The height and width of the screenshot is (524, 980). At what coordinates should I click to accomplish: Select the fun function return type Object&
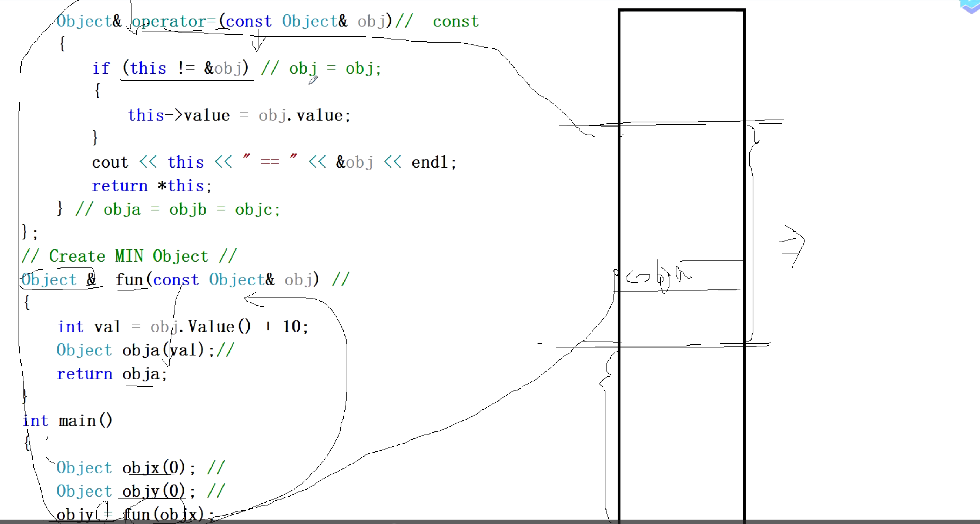pos(59,280)
